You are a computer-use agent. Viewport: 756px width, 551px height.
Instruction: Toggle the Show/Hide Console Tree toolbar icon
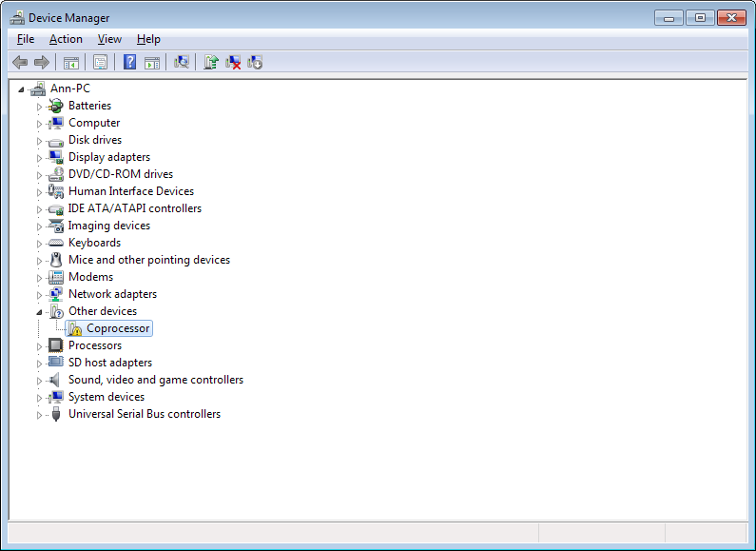coord(71,62)
